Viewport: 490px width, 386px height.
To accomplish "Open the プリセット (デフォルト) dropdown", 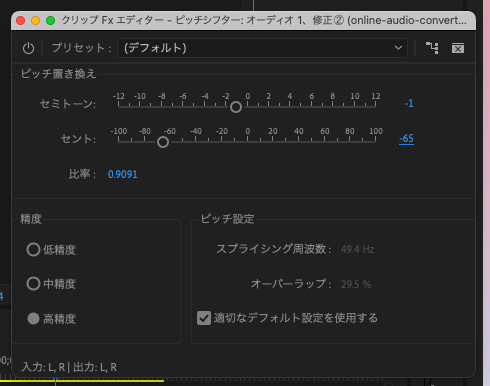I will tap(262, 48).
